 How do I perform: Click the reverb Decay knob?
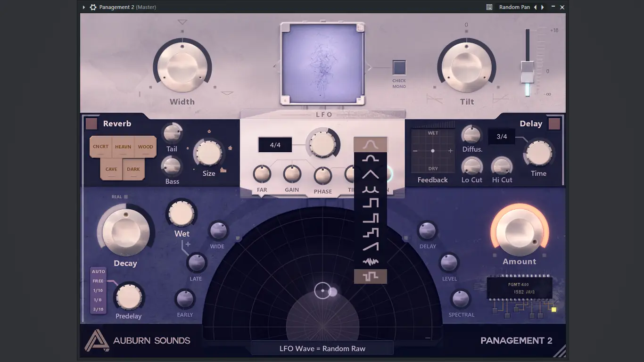coord(125,231)
